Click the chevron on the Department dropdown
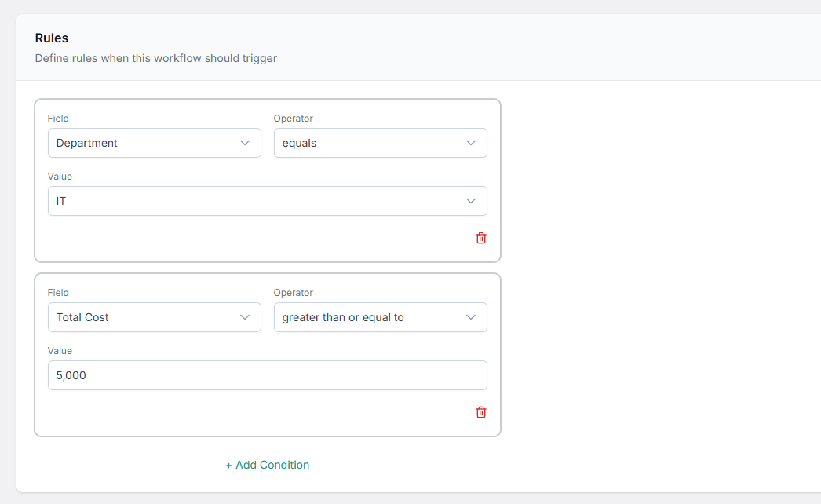 244,143
